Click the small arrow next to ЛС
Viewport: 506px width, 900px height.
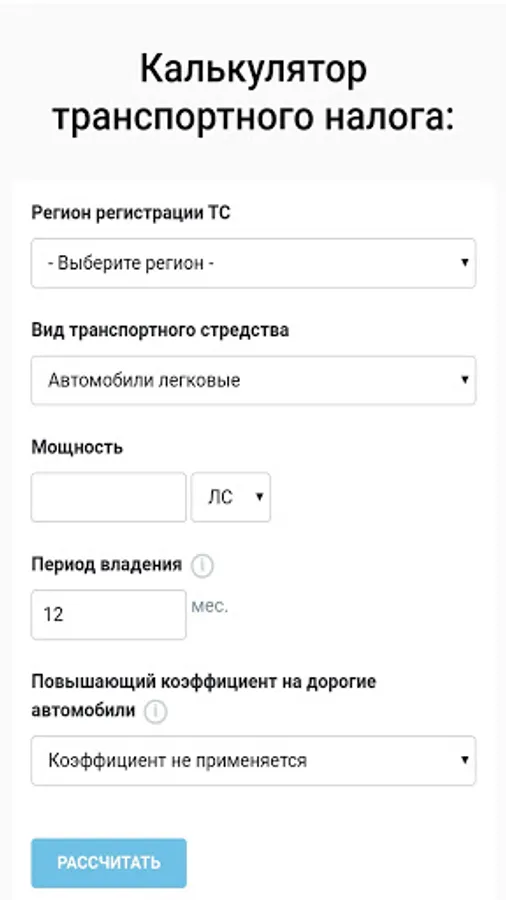coord(259,497)
